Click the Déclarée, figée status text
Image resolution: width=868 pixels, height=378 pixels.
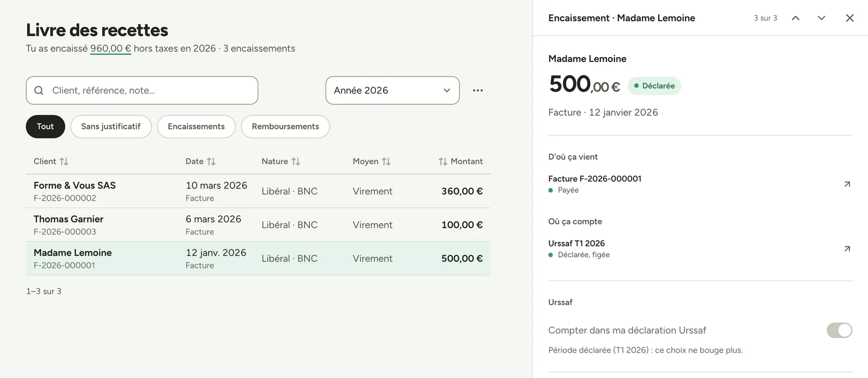(x=584, y=255)
